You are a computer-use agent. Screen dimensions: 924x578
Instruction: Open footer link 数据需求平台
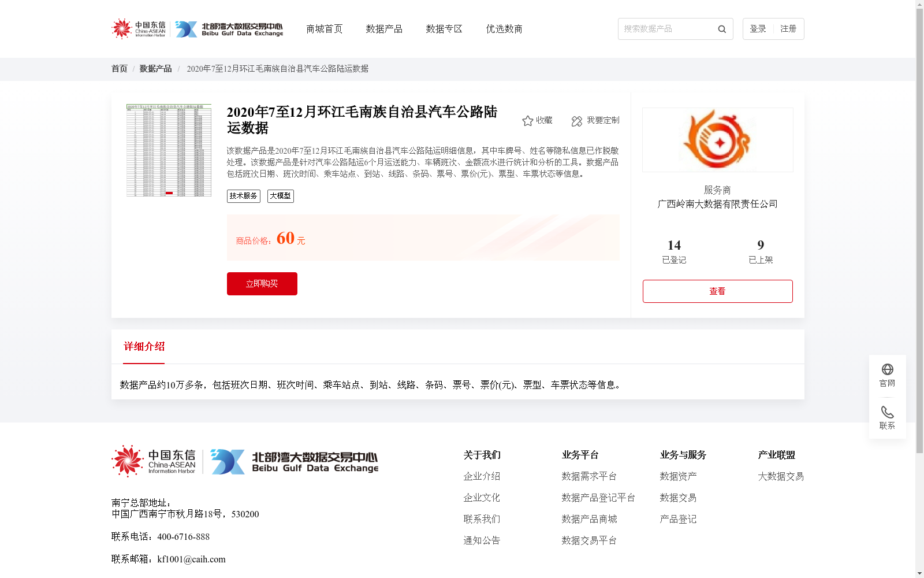pos(589,476)
